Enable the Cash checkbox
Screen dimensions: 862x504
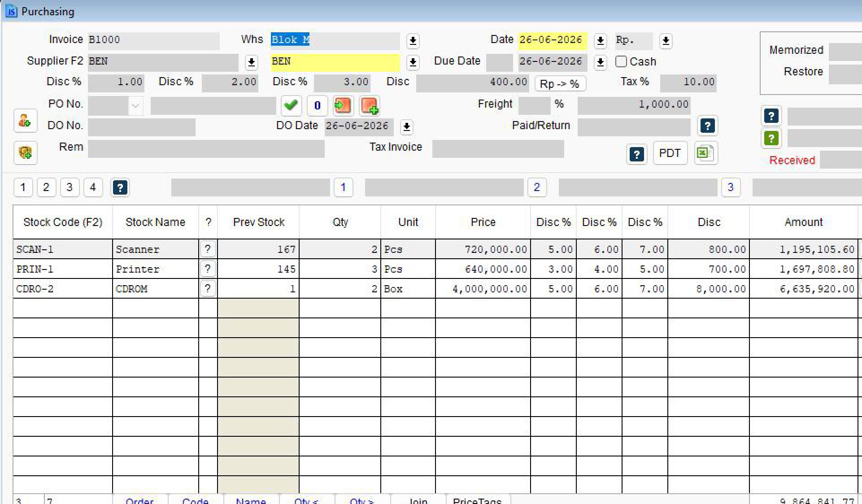click(621, 61)
